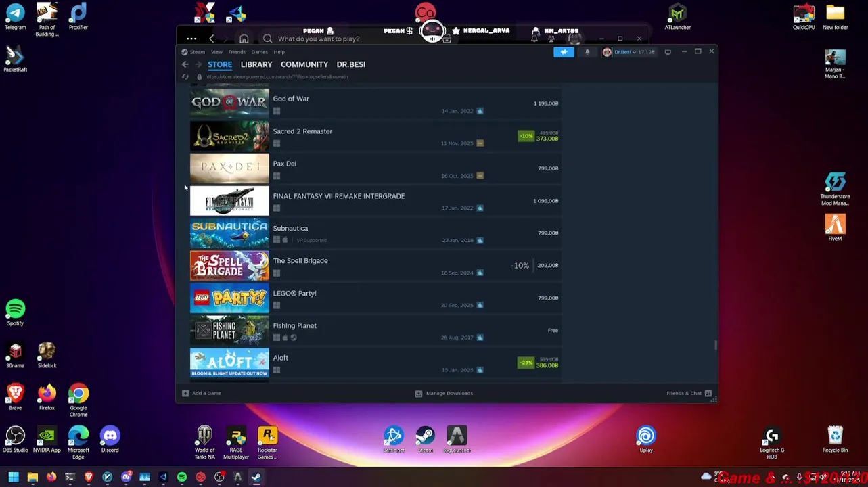
Task: Open Games menu in Steam
Action: 259,52
